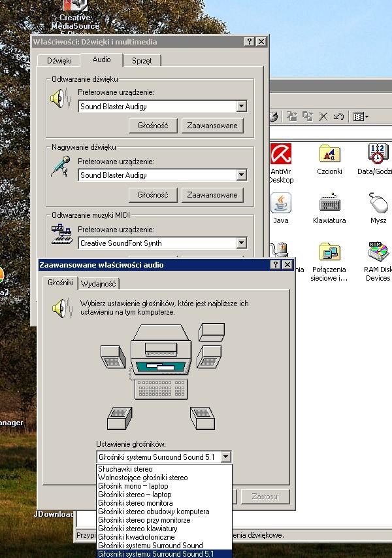Select Głośniki stereo – laptop option
Image resolution: width=392 pixels, height=558 pixels.
pos(164,495)
